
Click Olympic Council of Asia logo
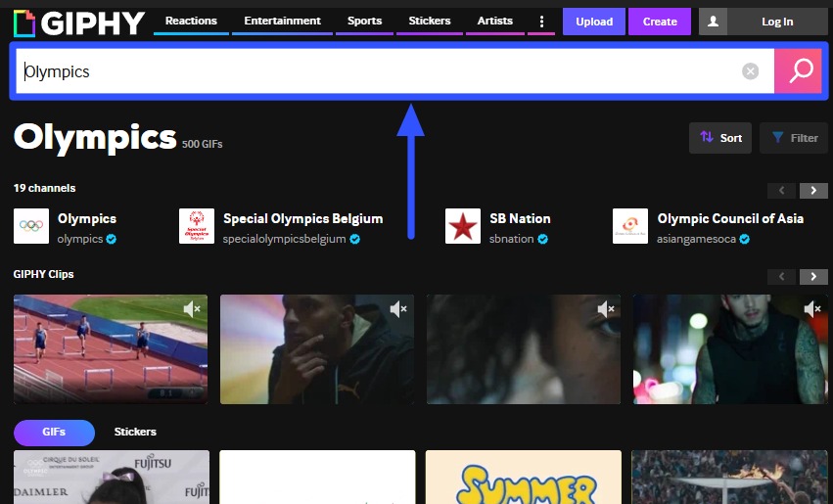[x=630, y=226]
